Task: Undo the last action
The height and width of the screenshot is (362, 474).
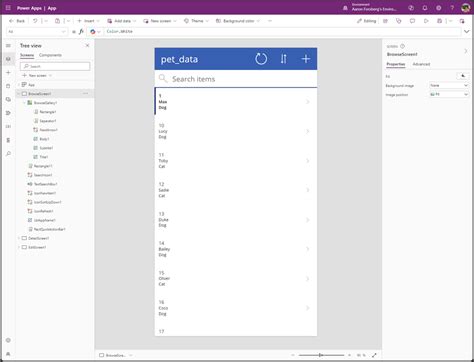Action: 35,21
